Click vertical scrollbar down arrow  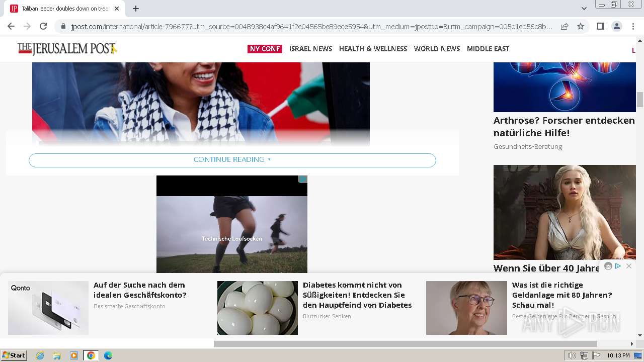coord(640,335)
